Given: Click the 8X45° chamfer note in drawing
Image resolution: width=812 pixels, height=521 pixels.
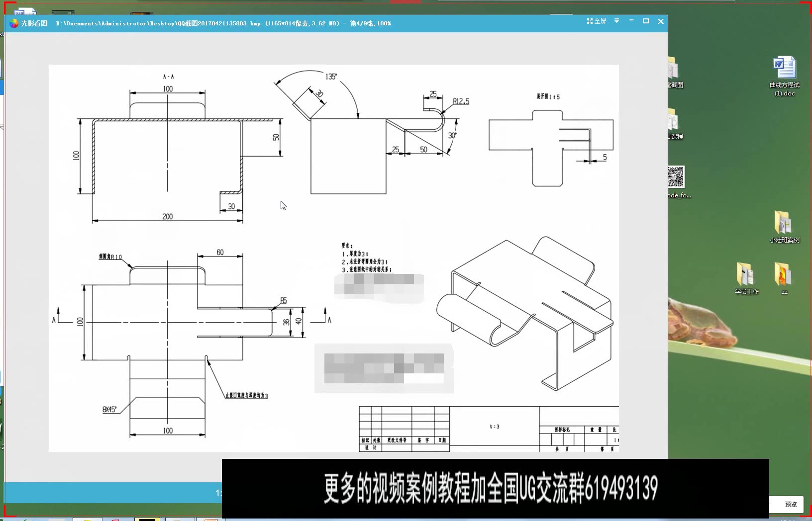Looking at the screenshot, I should pyautogui.click(x=109, y=409).
